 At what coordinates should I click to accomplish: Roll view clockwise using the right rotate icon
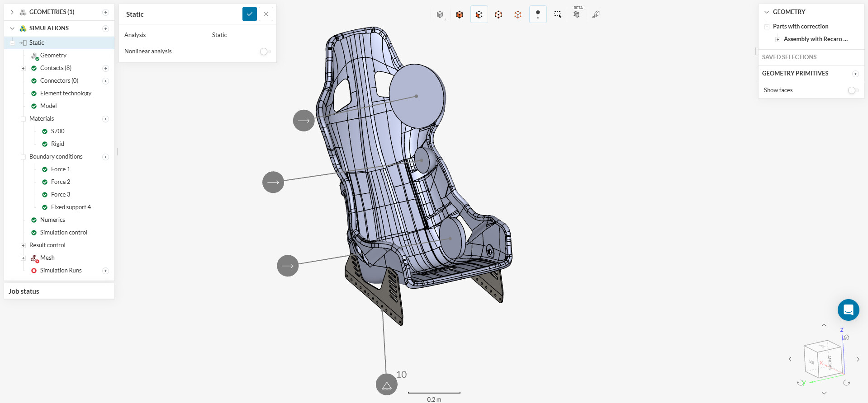847,383
